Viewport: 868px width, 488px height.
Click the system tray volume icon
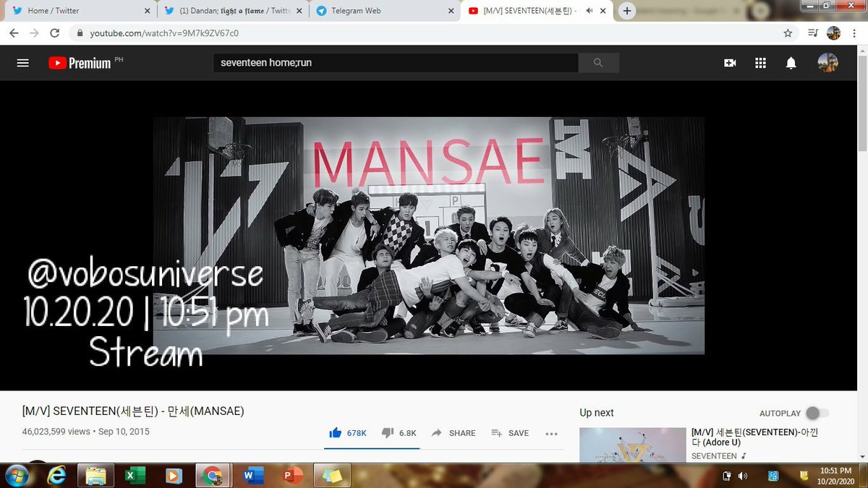click(x=743, y=476)
